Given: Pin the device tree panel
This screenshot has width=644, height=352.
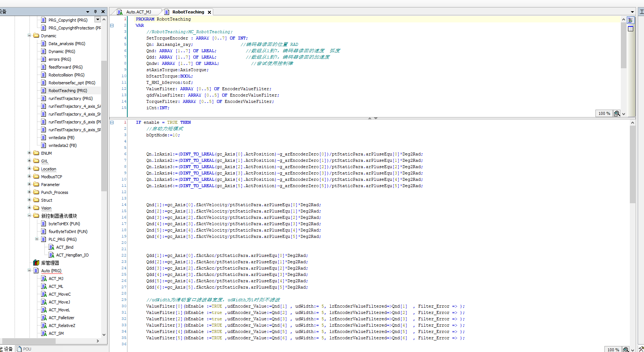Looking at the screenshot, I should (x=95, y=12).
